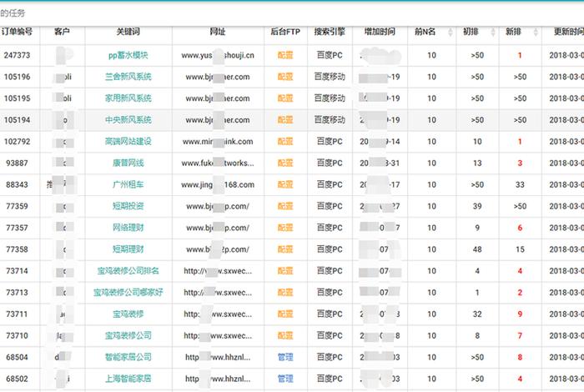Open keyword link 兰舍新风系统
Screen dimensions: 584x392
[x=128, y=77]
